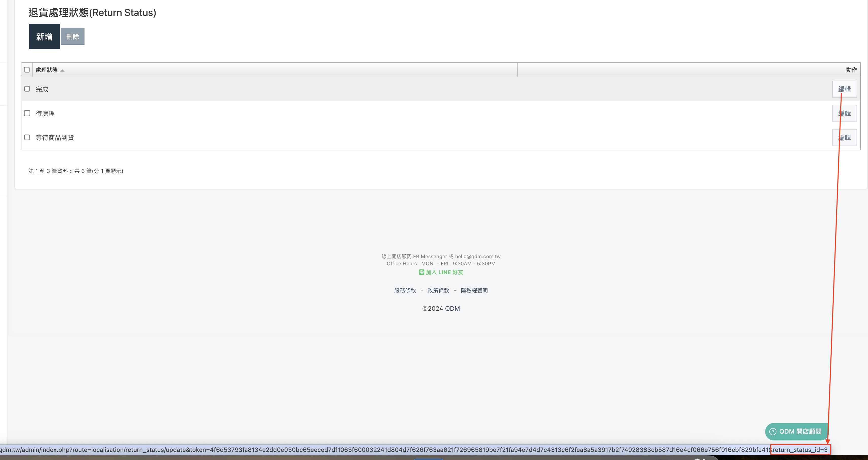Open the 政策條款 link
The image size is (868, 460).
pyautogui.click(x=438, y=290)
